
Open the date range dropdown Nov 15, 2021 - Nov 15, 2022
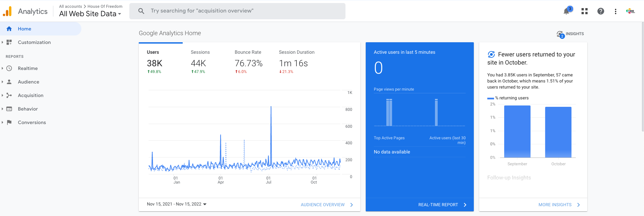point(177,204)
